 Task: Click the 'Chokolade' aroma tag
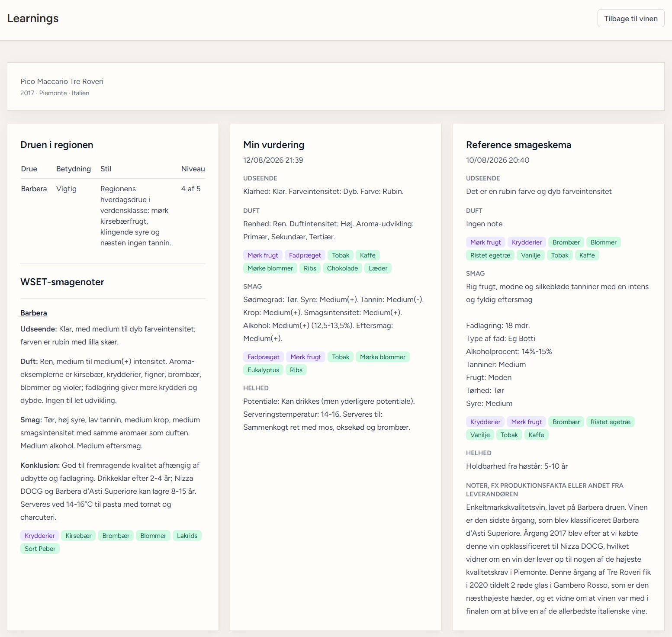pos(342,268)
